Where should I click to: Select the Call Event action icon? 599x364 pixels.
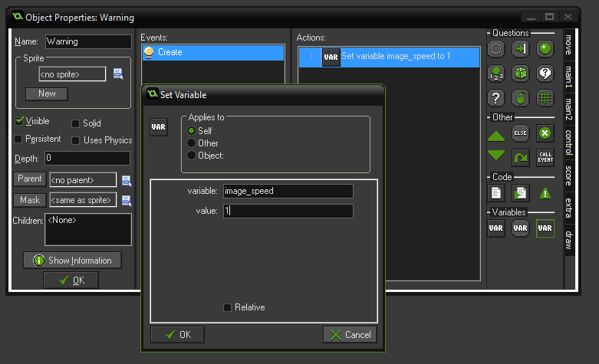point(545,157)
